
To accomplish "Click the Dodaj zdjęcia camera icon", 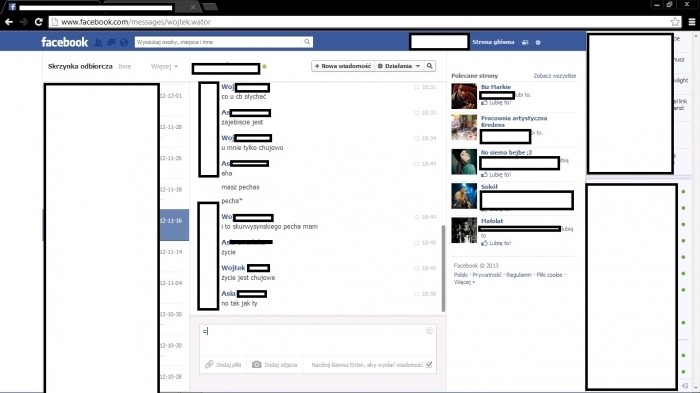I will 256,364.
